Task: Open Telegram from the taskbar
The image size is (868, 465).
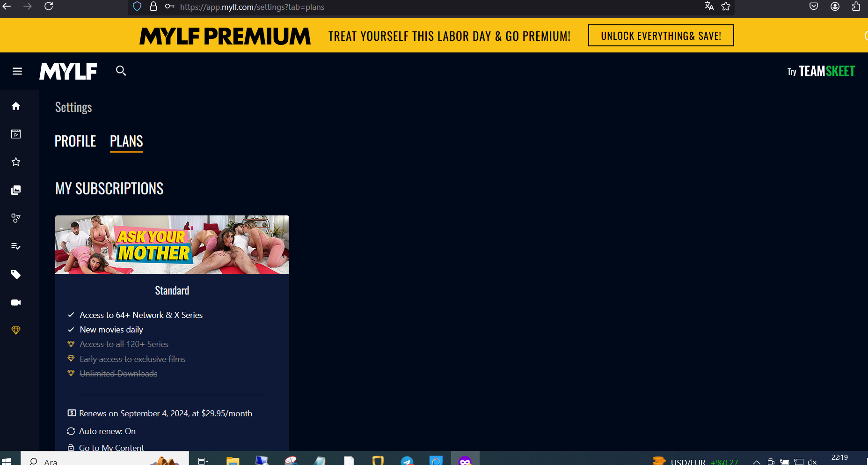Action: click(407, 461)
